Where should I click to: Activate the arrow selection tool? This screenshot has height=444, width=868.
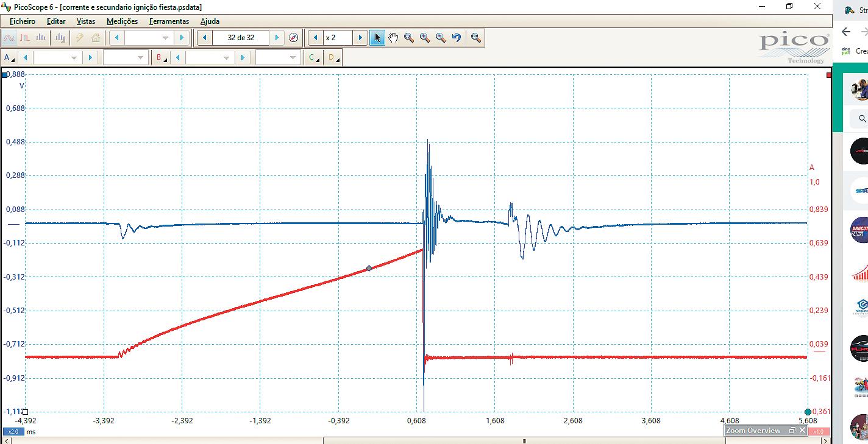point(377,38)
